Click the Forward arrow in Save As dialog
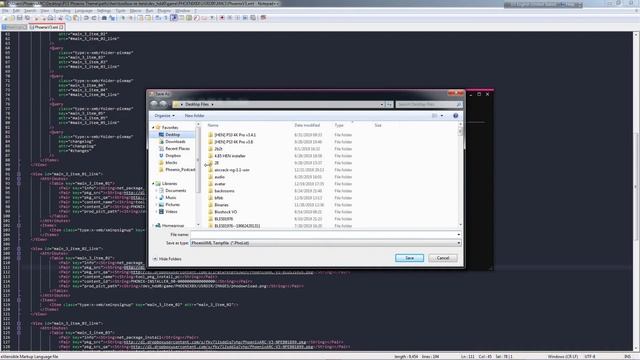640x360 pixels. 163,104
